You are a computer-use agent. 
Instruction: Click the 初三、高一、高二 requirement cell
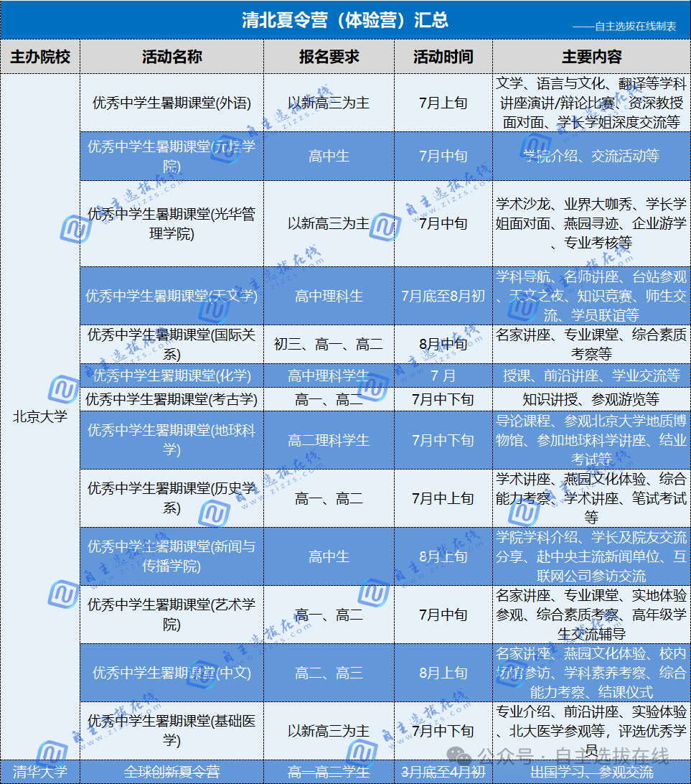(x=329, y=344)
